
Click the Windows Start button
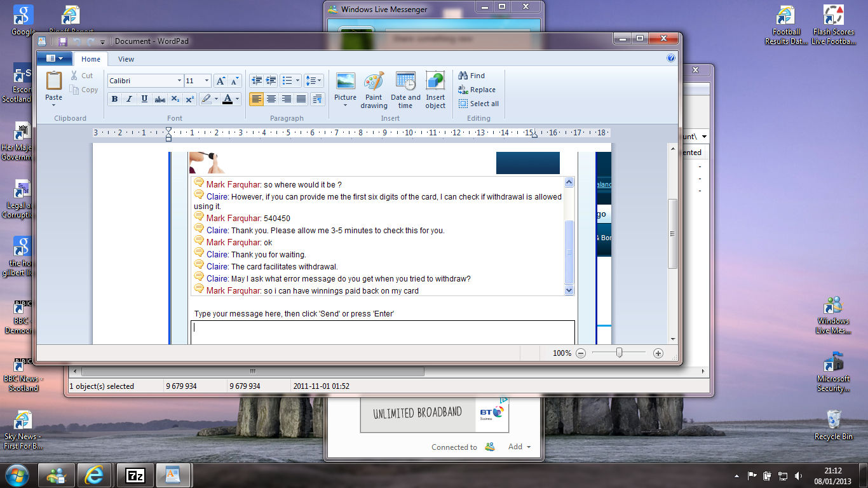(x=16, y=475)
